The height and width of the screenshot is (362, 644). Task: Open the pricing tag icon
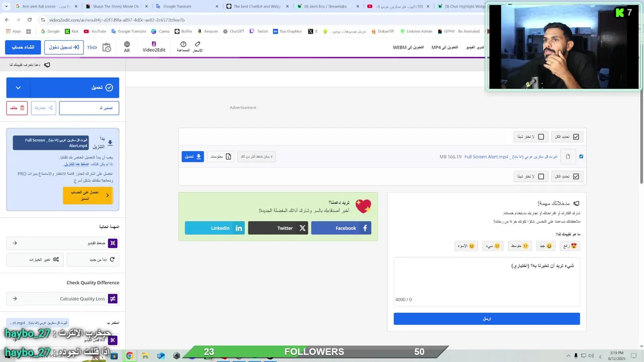pos(198,47)
